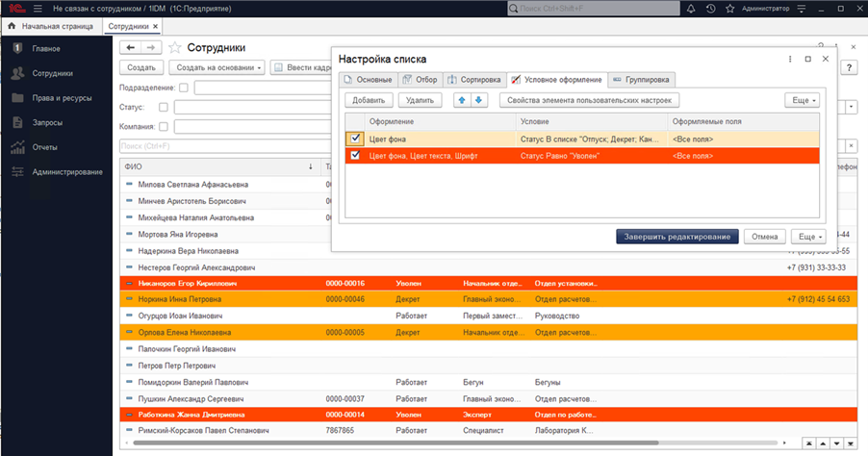The height and width of the screenshot is (456, 868).
Task: Enable the Подразделение filter checkbox
Action: [185, 88]
